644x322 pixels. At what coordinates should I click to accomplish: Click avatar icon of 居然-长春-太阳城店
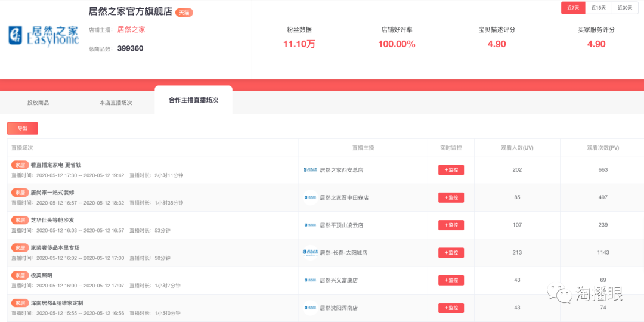pos(310,253)
